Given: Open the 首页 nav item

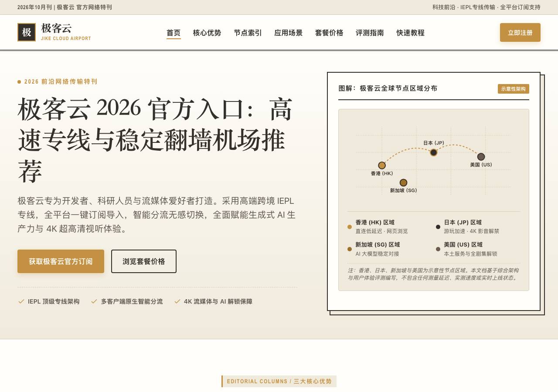Looking at the screenshot, I should (x=174, y=33).
